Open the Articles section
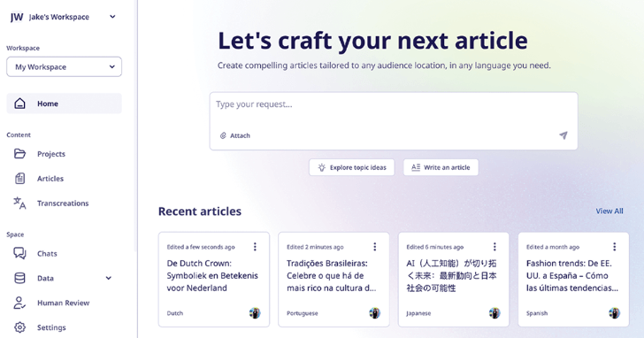 (x=50, y=179)
